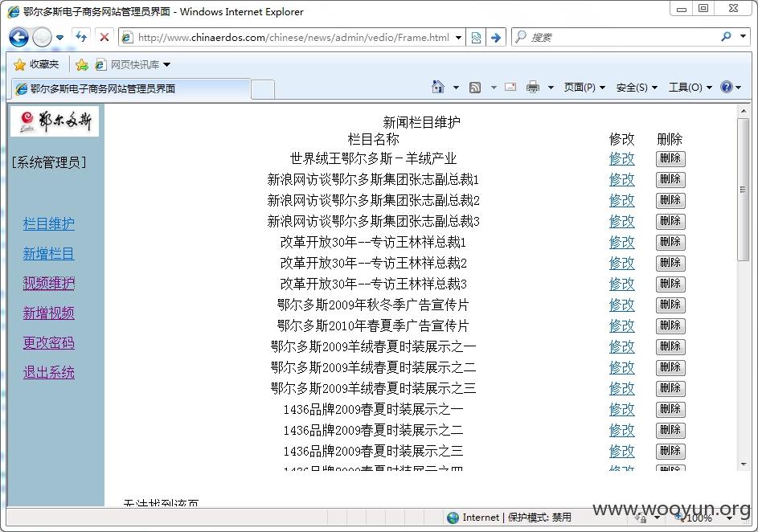The height and width of the screenshot is (532, 758).
Task: Open the recent pages history dropdown
Action: pyautogui.click(x=60, y=37)
